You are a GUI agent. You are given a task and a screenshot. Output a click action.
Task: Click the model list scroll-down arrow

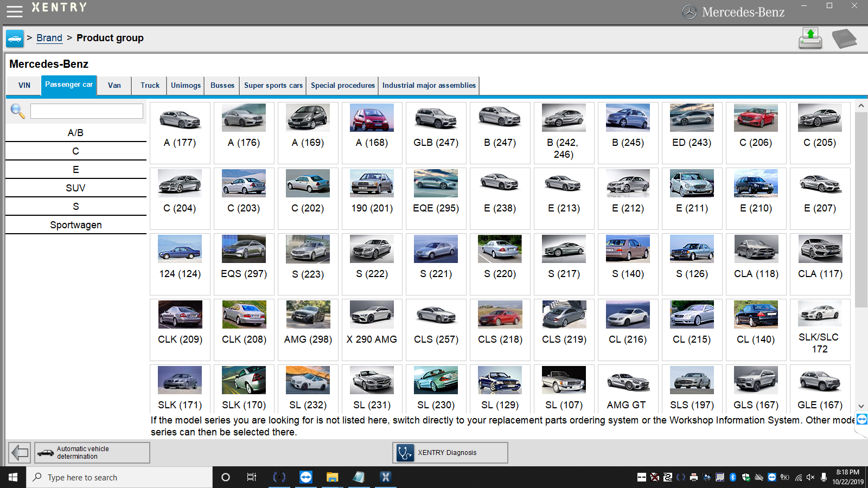pos(861,406)
